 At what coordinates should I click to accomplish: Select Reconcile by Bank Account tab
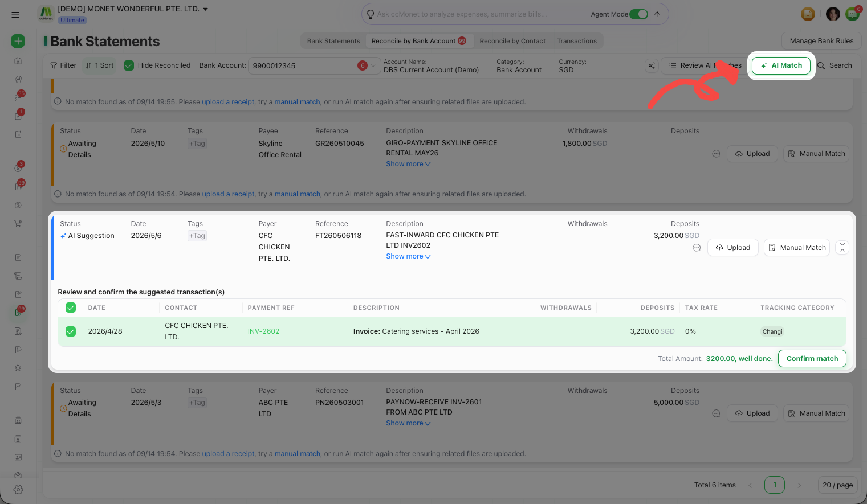418,41
